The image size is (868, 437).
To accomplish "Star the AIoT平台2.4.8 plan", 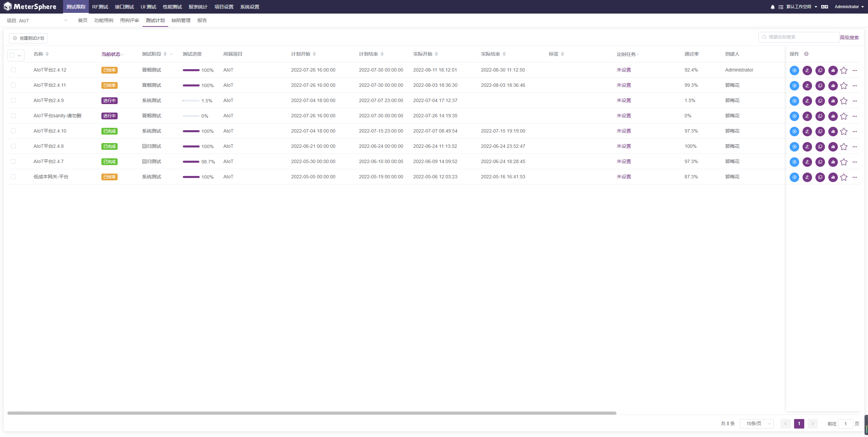I will [x=844, y=147].
